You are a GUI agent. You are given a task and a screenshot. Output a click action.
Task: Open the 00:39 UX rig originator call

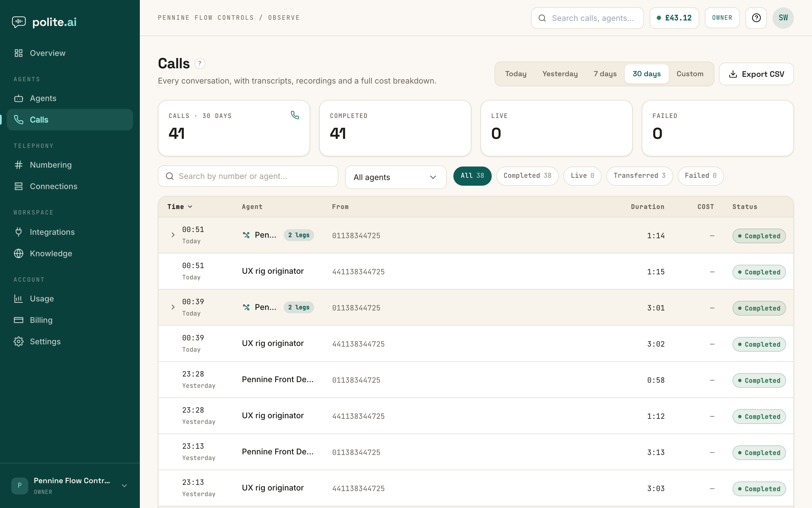click(x=476, y=343)
